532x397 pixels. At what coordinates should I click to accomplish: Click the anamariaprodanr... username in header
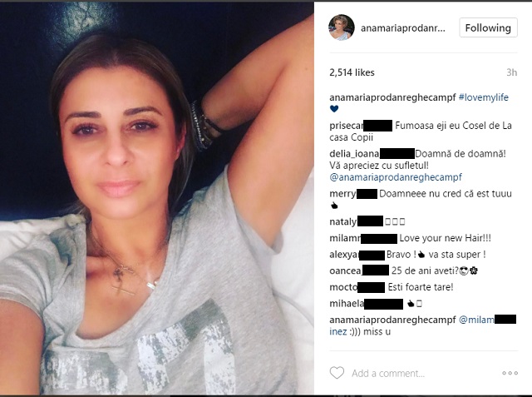pos(402,28)
